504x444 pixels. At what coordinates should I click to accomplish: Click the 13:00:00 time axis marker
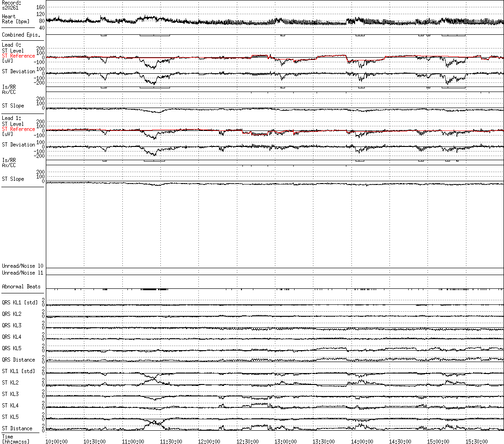click(x=285, y=441)
